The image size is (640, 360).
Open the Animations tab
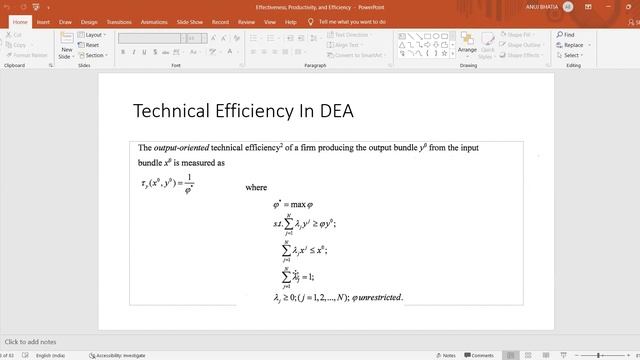click(x=154, y=22)
